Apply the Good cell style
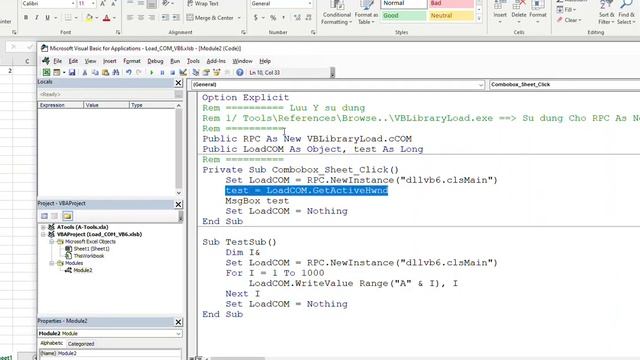The width and height of the screenshot is (640, 360). click(404, 16)
